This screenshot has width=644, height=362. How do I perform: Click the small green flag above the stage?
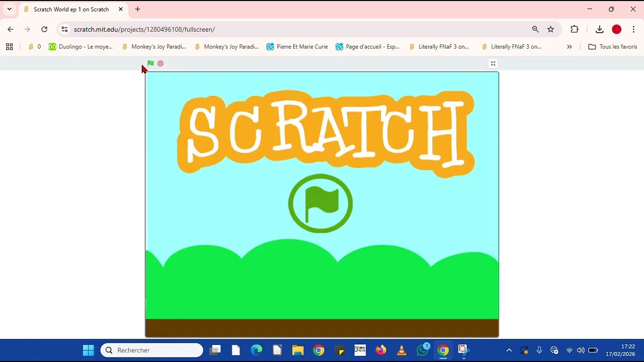coord(150,63)
